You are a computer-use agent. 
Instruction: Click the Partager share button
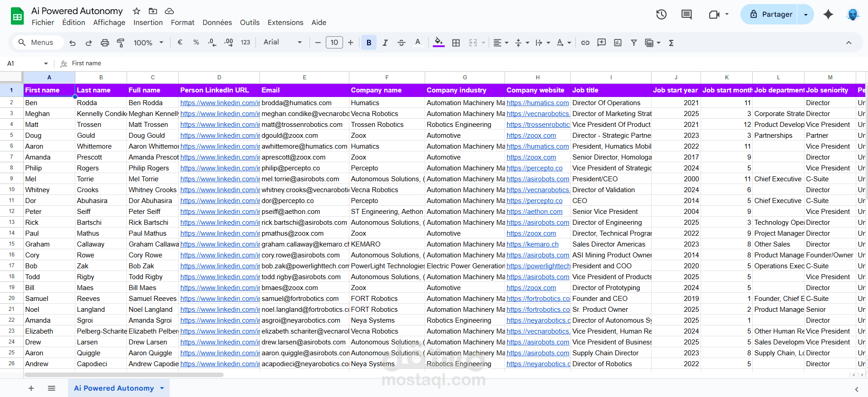770,15
